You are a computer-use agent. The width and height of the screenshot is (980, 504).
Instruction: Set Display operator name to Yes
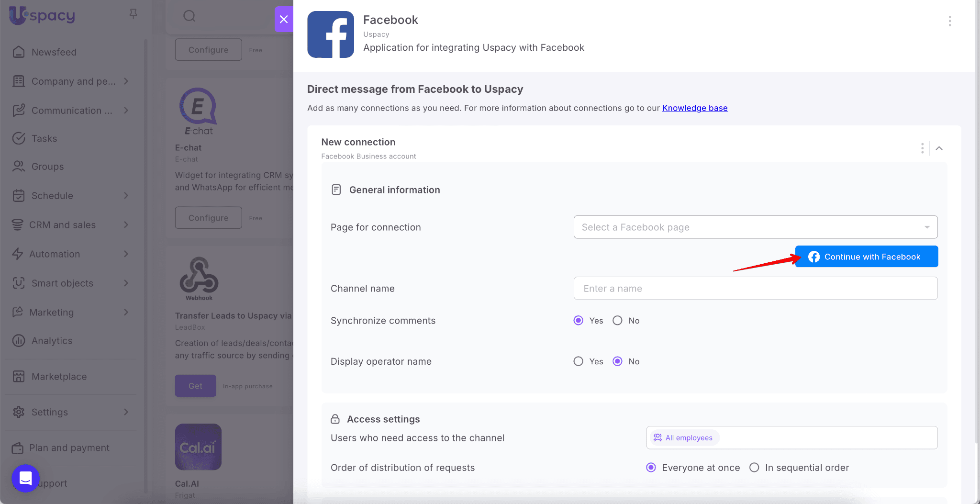[579, 361]
